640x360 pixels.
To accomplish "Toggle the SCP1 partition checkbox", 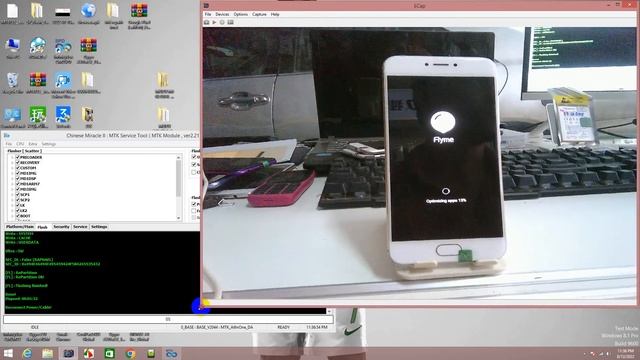I will (18, 195).
